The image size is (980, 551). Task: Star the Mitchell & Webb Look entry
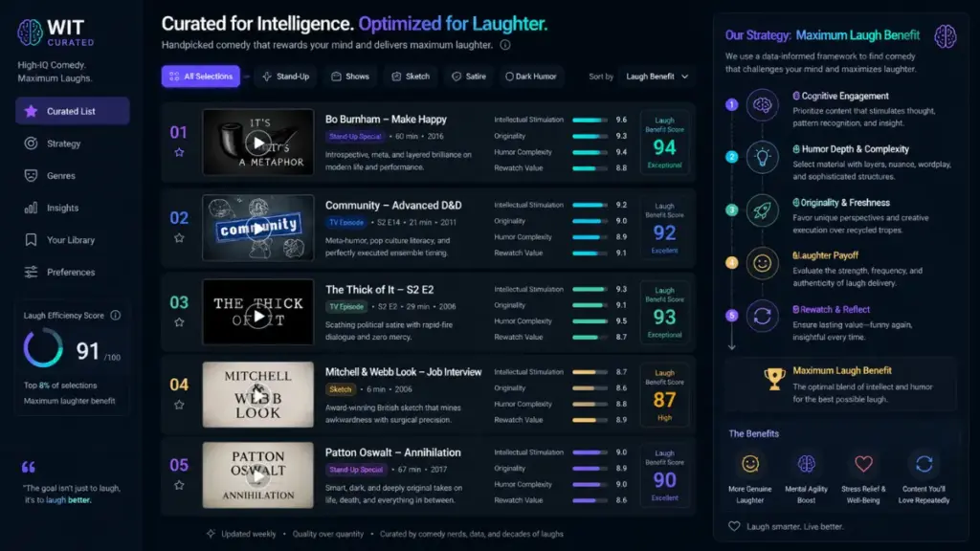pyautogui.click(x=179, y=405)
